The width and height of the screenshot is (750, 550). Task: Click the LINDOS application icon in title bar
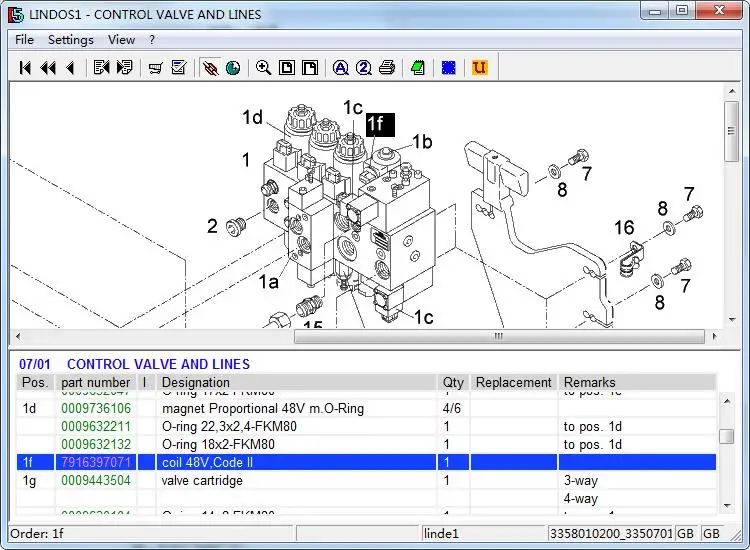(15, 14)
